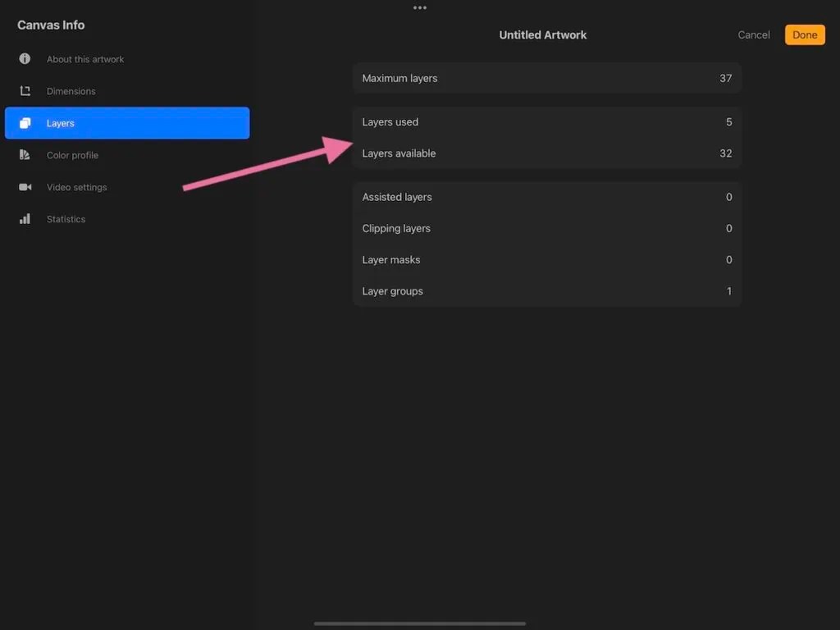Click the Clipping layers entry
This screenshot has width=840, height=630.
(546, 228)
